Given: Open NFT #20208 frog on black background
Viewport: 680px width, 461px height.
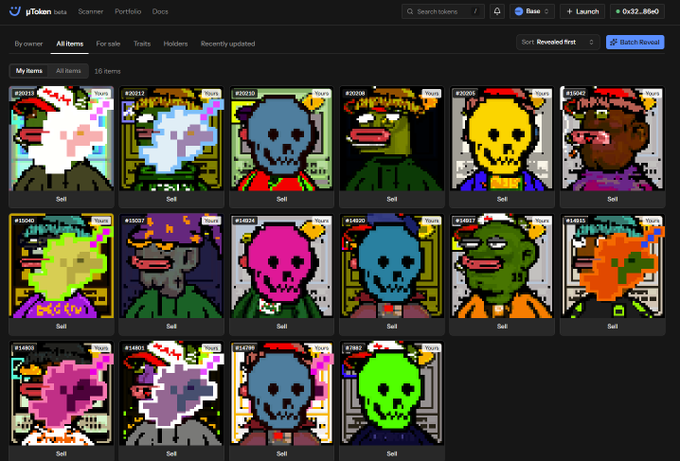Looking at the screenshot, I should (392, 138).
